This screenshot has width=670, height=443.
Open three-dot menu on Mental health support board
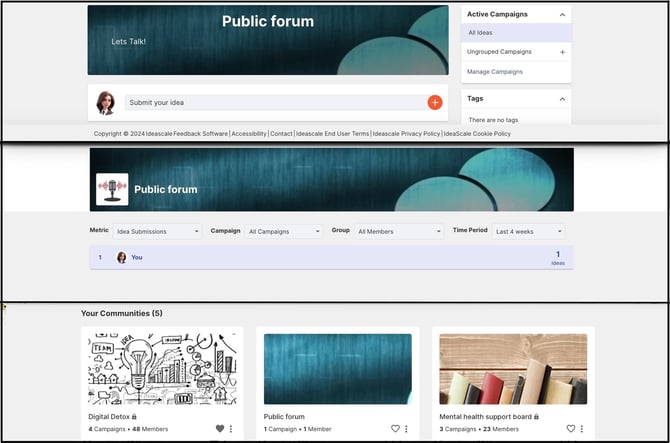pyautogui.click(x=582, y=428)
